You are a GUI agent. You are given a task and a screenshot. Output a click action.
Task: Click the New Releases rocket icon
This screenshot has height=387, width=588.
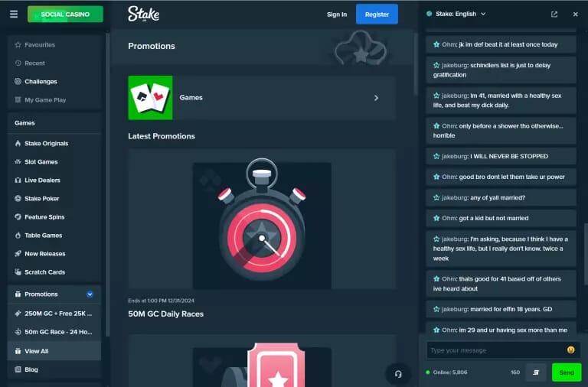18,254
